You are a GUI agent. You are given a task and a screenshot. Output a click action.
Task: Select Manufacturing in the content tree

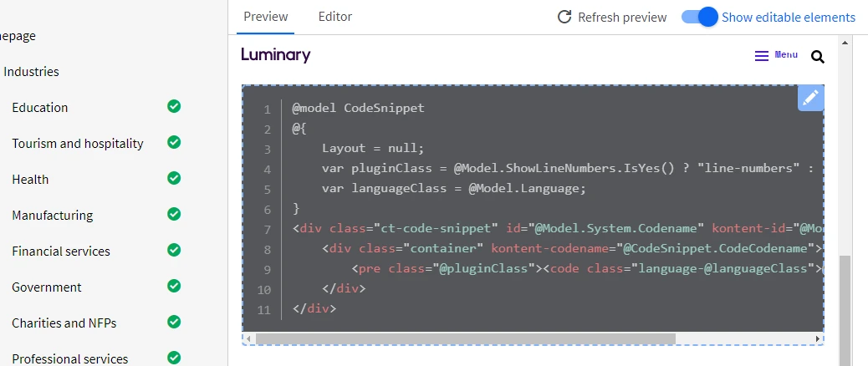click(53, 215)
